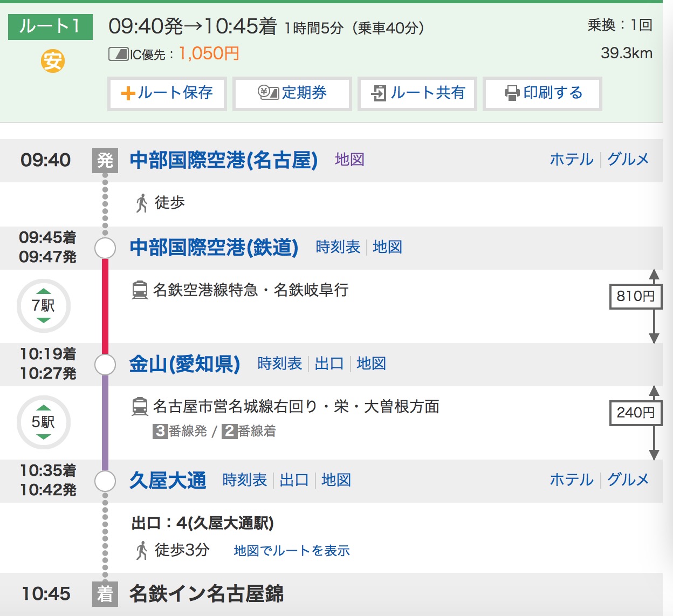Image resolution: width=673 pixels, height=616 pixels.
Task: Select the 1,050円 fare text
Action: coord(209,53)
